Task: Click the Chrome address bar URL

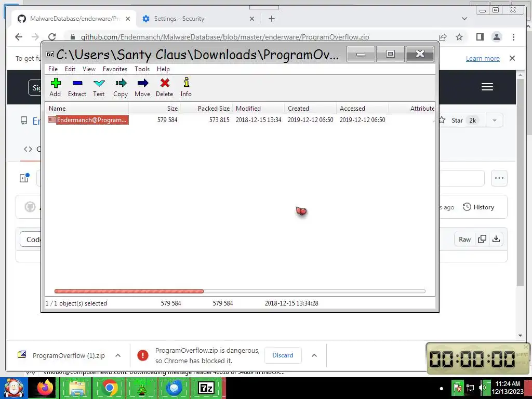Action: [224, 37]
